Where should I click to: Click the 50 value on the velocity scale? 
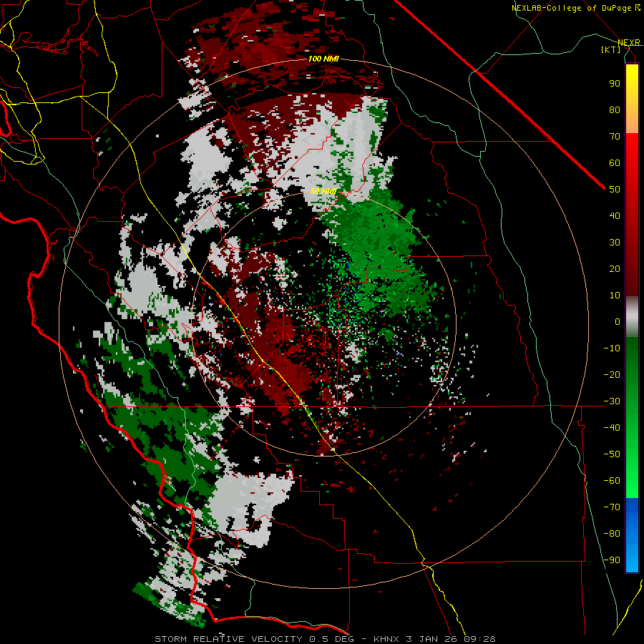point(615,190)
